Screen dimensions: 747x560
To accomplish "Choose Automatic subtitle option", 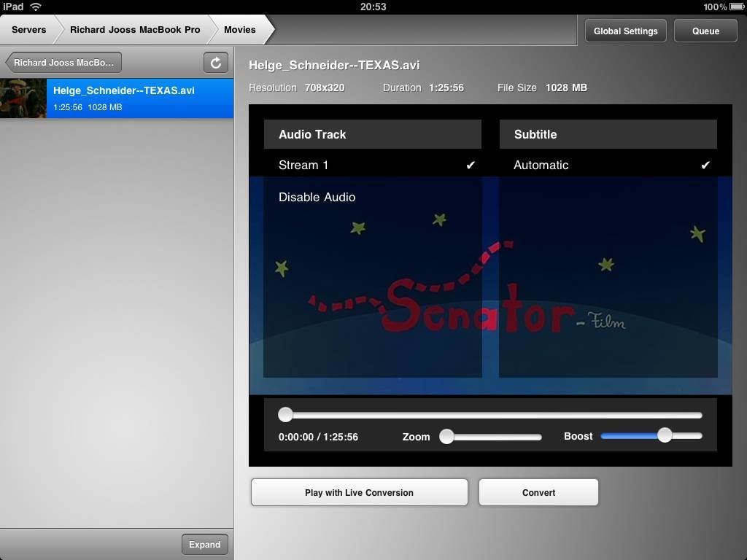I will pyautogui.click(x=608, y=165).
